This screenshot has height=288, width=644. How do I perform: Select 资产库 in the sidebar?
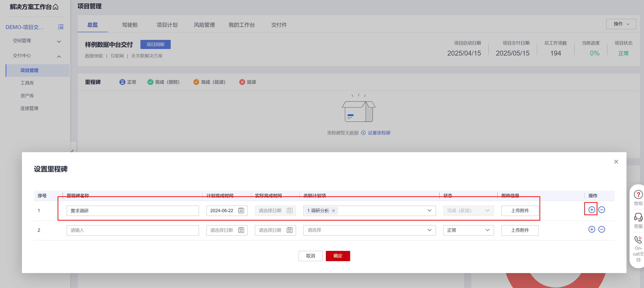point(27,96)
